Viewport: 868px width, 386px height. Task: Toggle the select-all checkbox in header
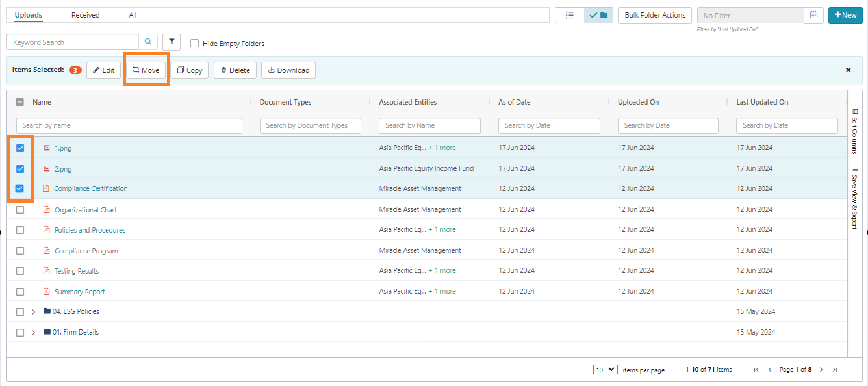[20, 102]
